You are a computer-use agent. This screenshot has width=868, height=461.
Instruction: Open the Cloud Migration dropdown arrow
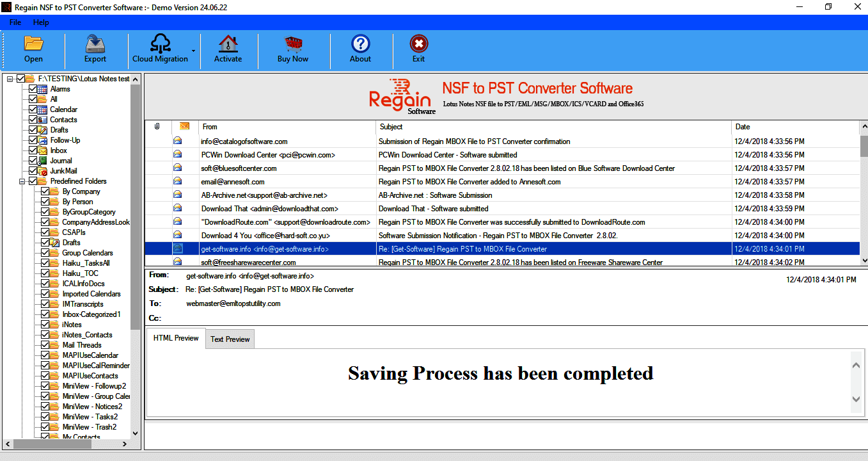tap(193, 51)
